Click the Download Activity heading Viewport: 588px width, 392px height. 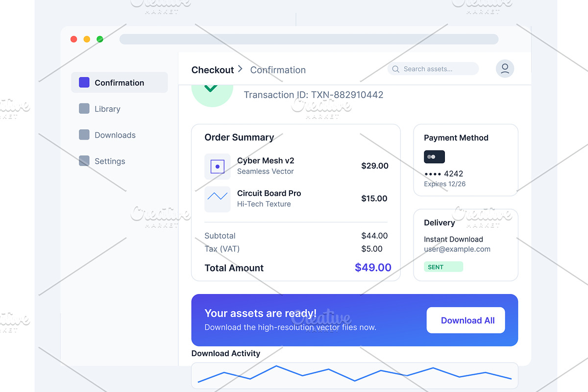point(226,353)
